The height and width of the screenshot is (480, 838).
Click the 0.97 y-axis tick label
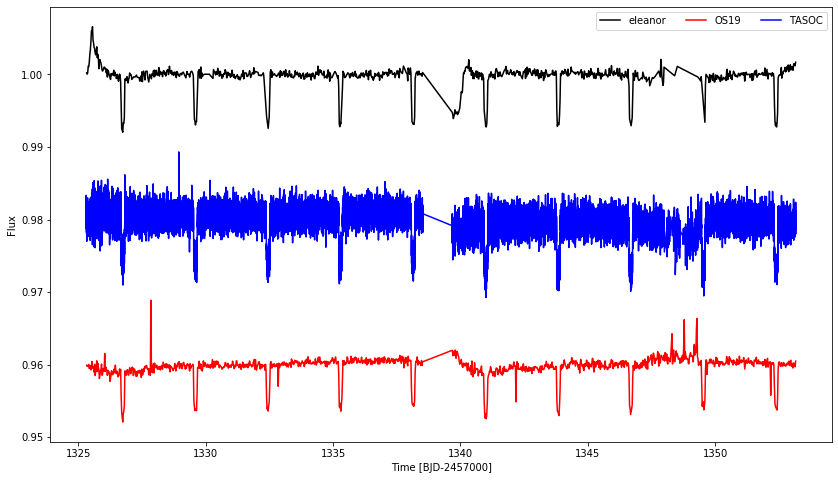pyautogui.click(x=32, y=292)
